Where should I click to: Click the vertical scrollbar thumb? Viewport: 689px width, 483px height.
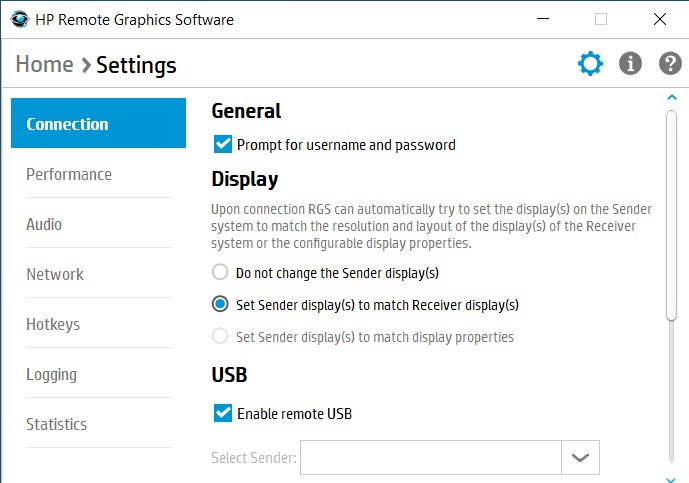(672, 214)
